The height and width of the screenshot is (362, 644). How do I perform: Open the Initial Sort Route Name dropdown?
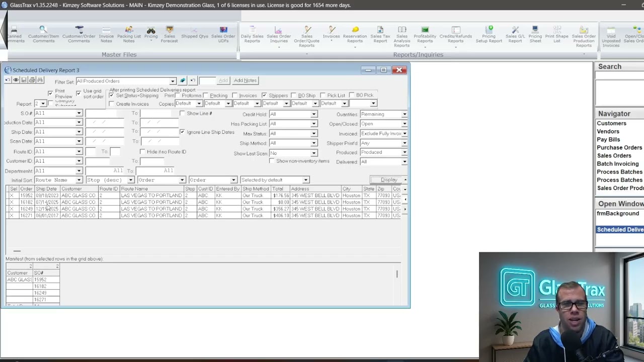coord(79,180)
